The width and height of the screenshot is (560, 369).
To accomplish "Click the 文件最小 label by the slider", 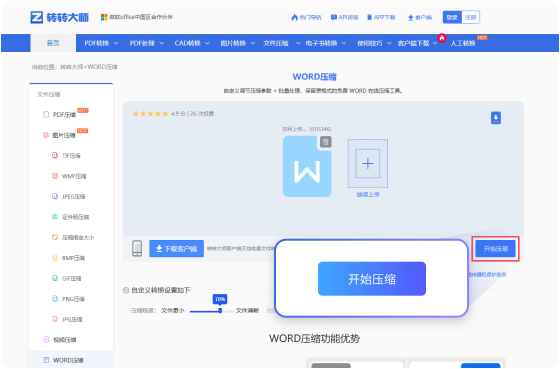I will [x=173, y=310].
